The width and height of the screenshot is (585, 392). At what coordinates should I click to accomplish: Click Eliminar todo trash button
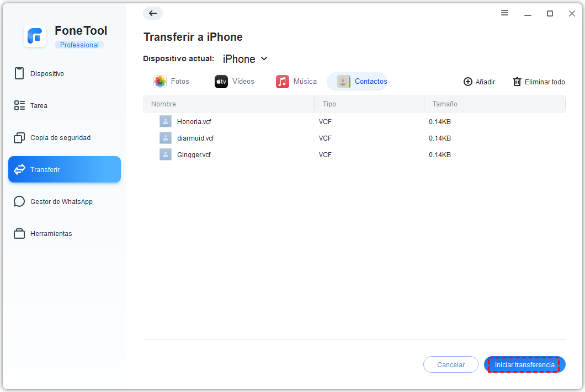[x=539, y=82]
